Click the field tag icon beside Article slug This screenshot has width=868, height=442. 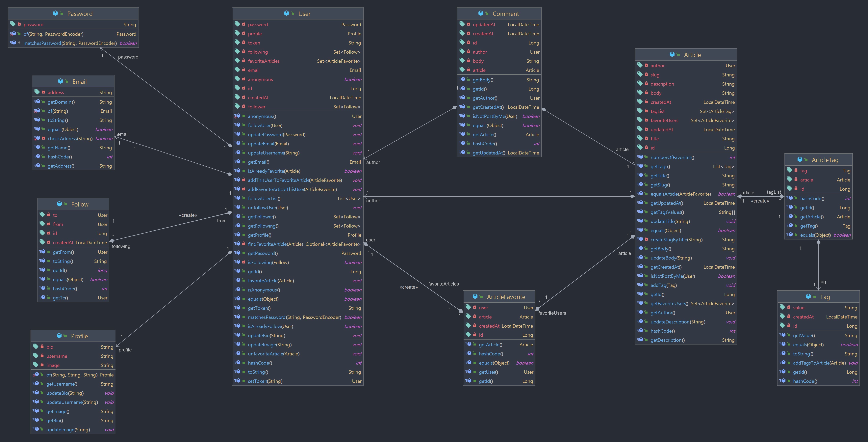(640, 74)
